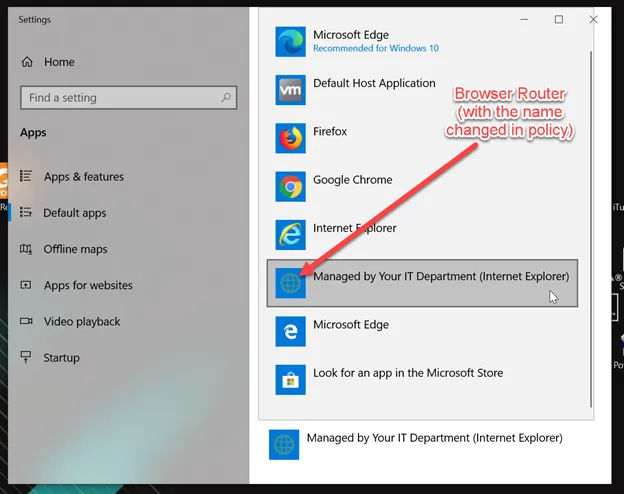Open Video playback settings

pyautogui.click(x=82, y=321)
